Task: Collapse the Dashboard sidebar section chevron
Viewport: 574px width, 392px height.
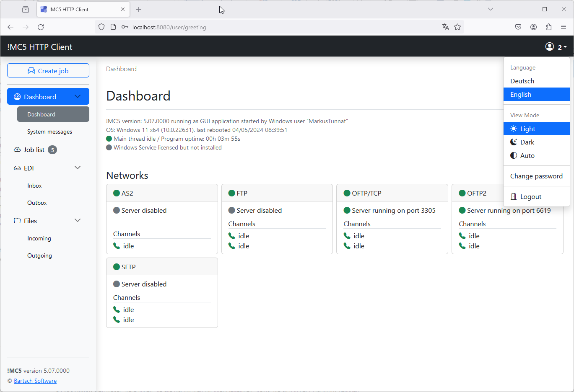Action: [78, 96]
